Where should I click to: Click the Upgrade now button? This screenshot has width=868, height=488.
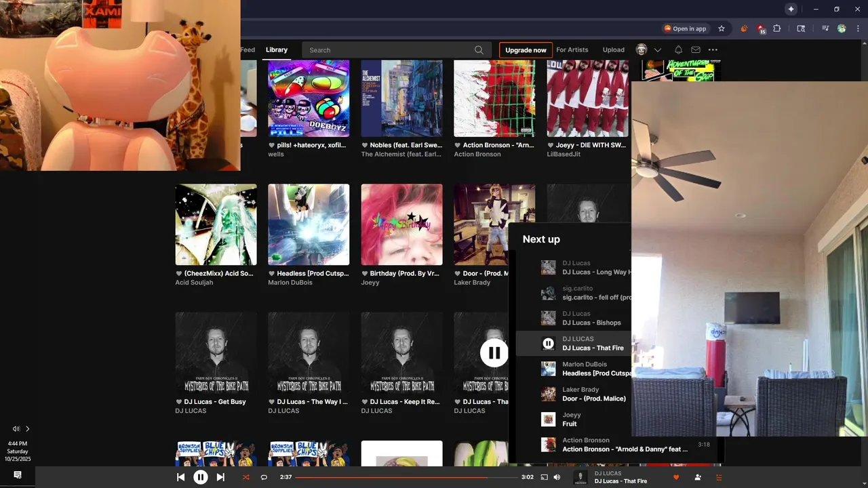tap(526, 49)
